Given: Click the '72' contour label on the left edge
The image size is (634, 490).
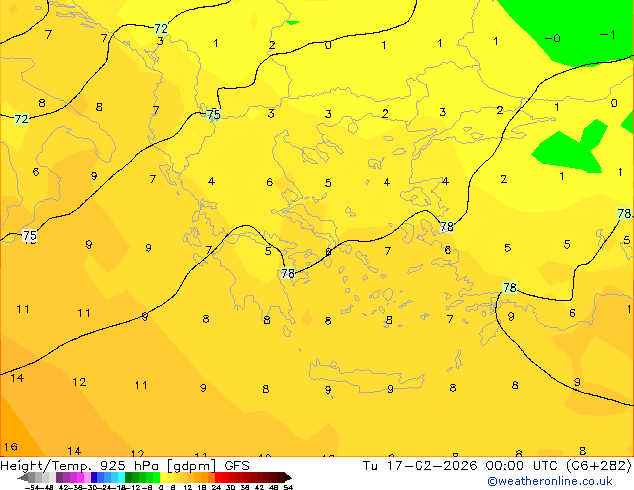Looking at the screenshot, I should [21, 119].
